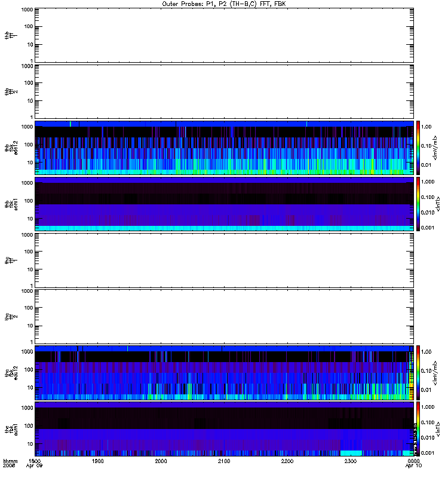The image size is (448, 478).
Task: Click the '0.01' value on thb edc12 color bar
Action: tap(426, 165)
